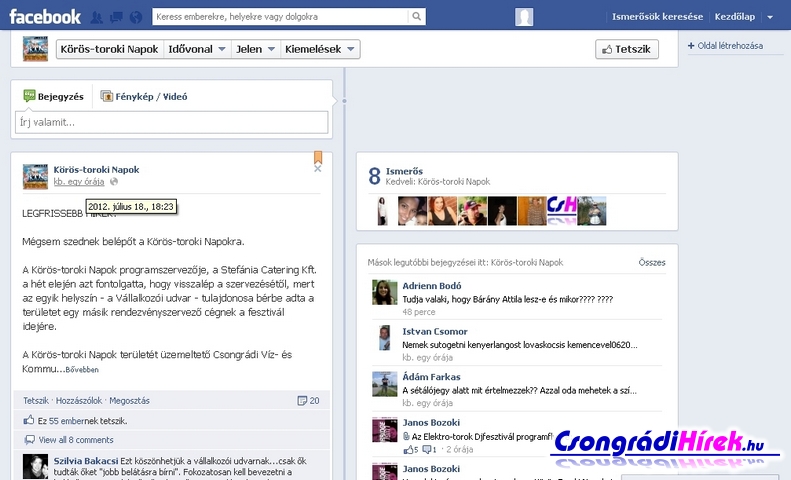Open messages icon in top bar
The image size is (791, 480).
tap(116, 17)
